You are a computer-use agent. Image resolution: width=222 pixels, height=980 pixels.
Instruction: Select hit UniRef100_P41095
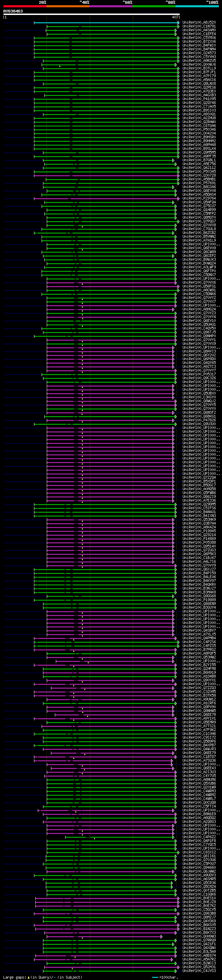pos(199,99)
